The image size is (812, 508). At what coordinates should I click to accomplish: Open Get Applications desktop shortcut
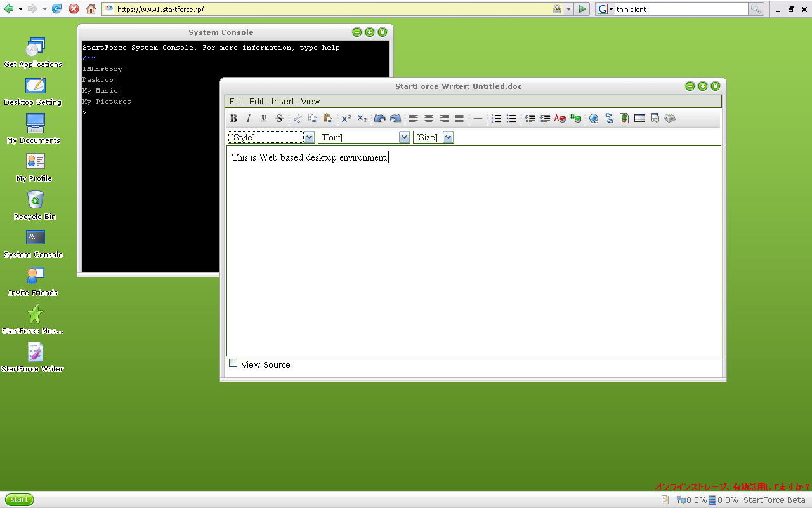pos(35,48)
